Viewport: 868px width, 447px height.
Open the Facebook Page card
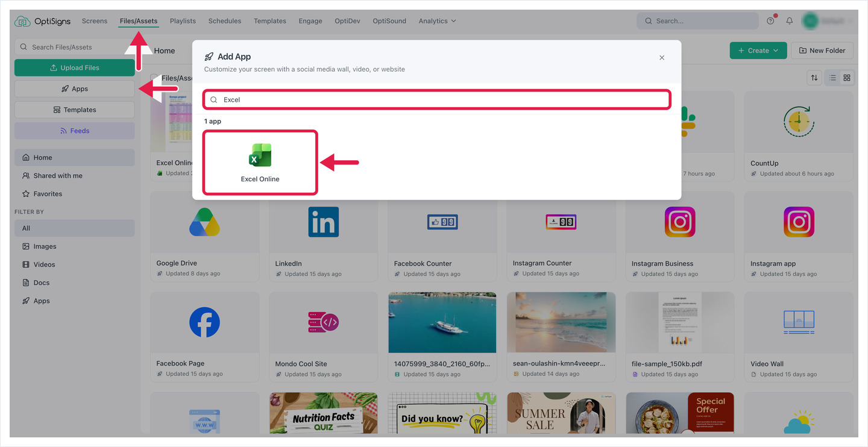(x=204, y=337)
